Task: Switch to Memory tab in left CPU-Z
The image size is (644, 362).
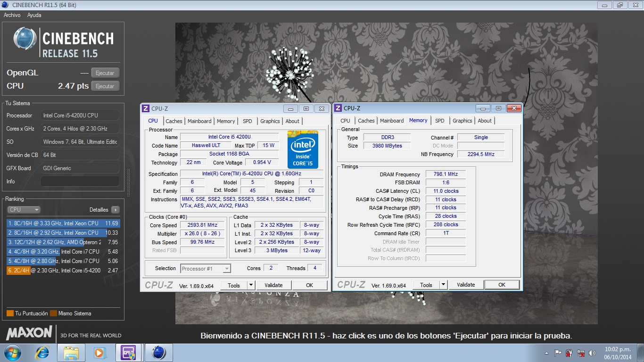Action: tap(226, 121)
